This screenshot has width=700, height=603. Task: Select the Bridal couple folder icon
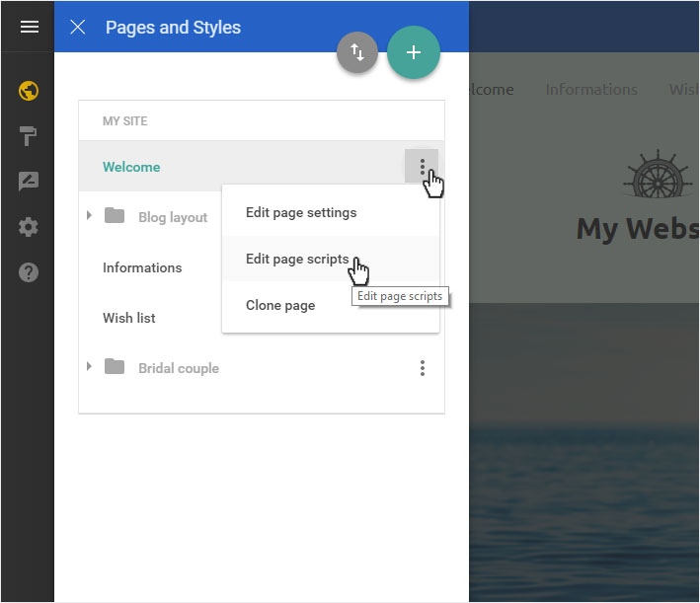115,366
